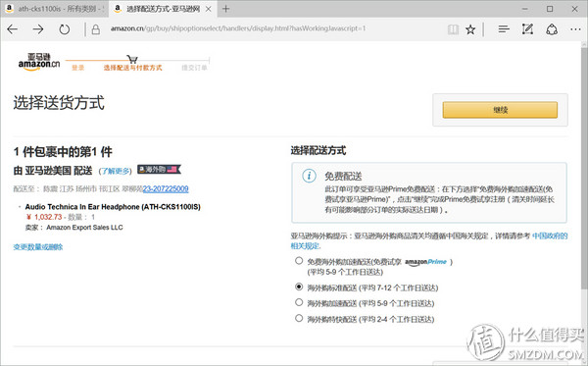Image resolution: width=588 pixels, height=366 pixels.
Task: Open reading view book icon
Action: tap(453, 29)
